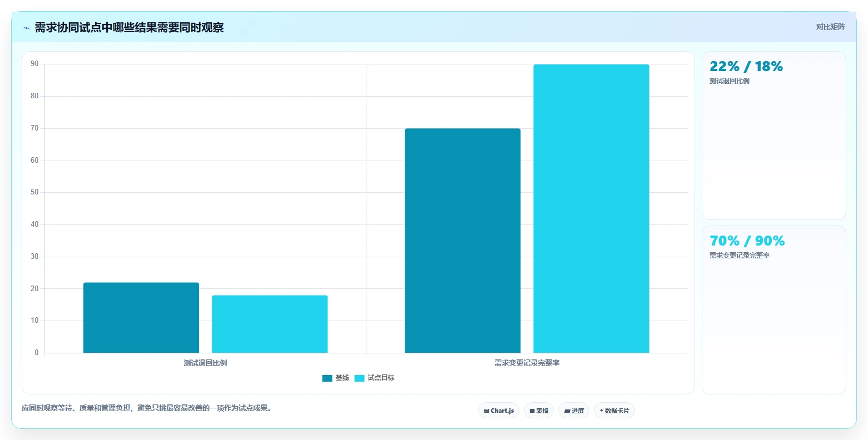Click the 测试退回比例 card caption

point(730,81)
